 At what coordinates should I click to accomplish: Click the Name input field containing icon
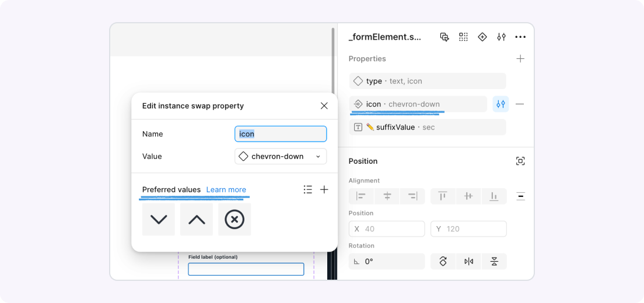click(x=281, y=134)
